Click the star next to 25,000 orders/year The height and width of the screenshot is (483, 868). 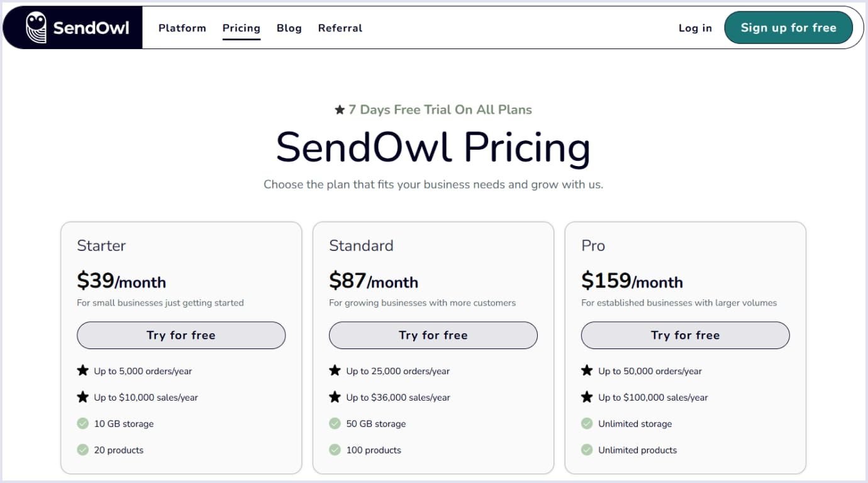click(x=335, y=370)
